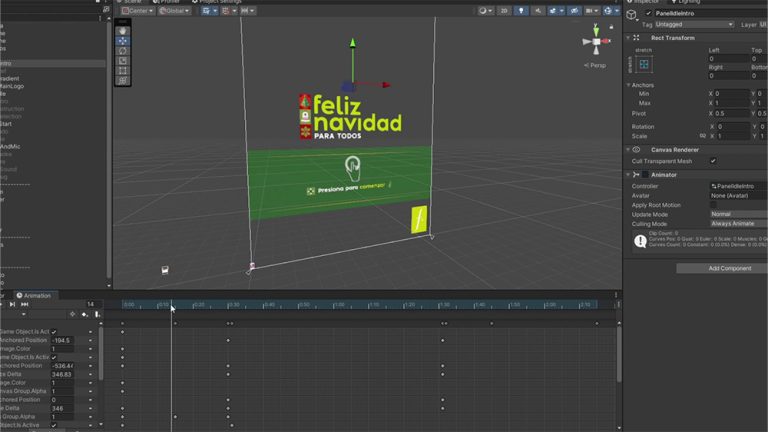Open the anchor presets stretch box

click(x=644, y=64)
